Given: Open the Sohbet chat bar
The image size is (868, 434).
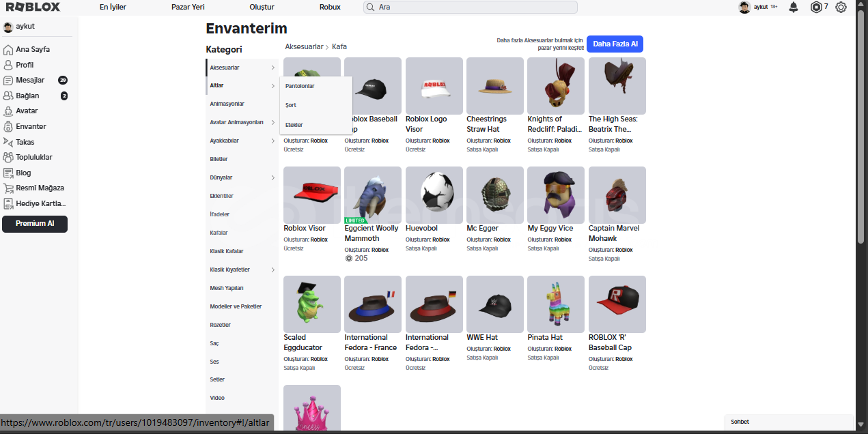Looking at the screenshot, I should click(x=789, y=422).
